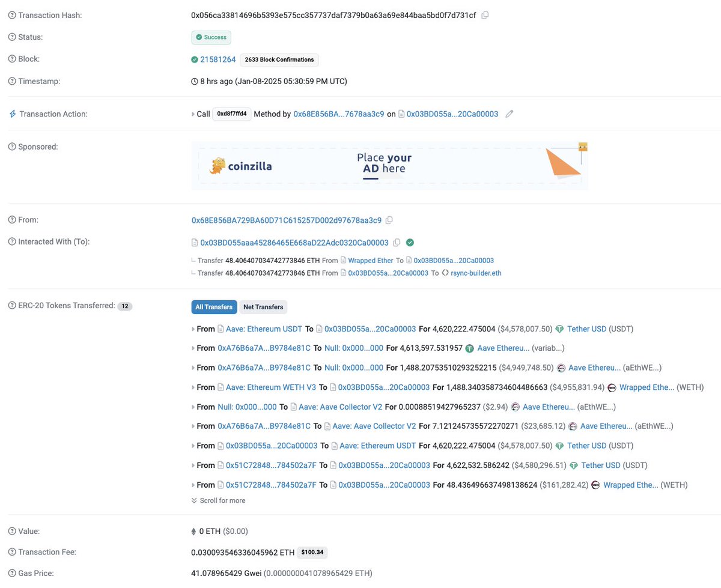Open help icon next to Gas Price
The height and width of the screenshot is (588, 721).
(12, 574)
